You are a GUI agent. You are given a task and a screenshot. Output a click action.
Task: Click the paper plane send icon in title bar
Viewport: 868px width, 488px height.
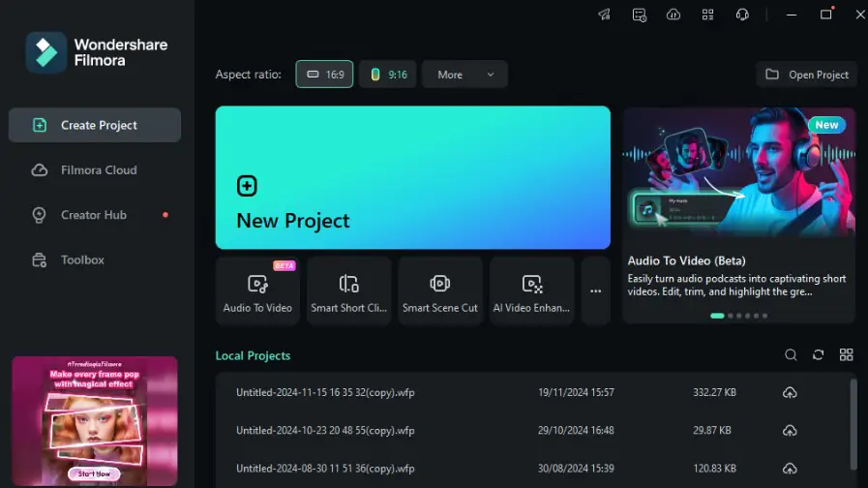click(605, 15)
